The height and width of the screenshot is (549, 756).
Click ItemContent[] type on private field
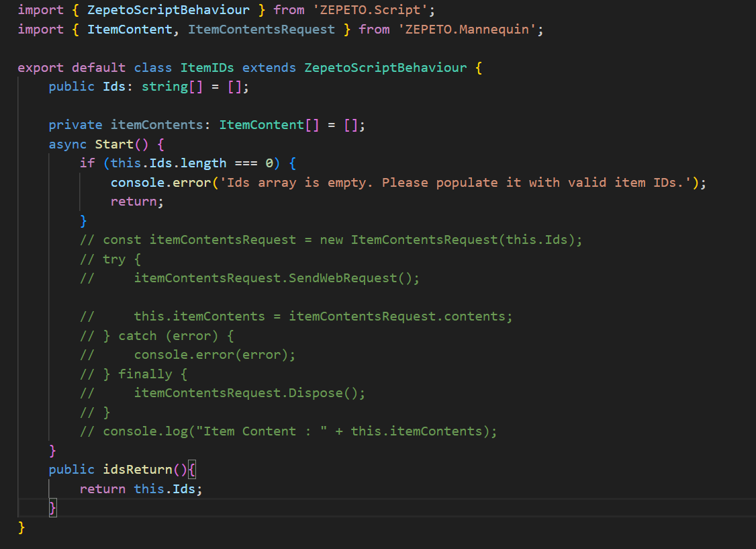[x=269, y=125]
